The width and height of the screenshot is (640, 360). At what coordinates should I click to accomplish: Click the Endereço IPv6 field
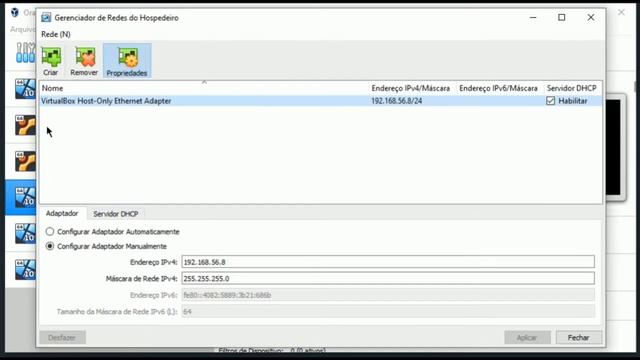388,295
